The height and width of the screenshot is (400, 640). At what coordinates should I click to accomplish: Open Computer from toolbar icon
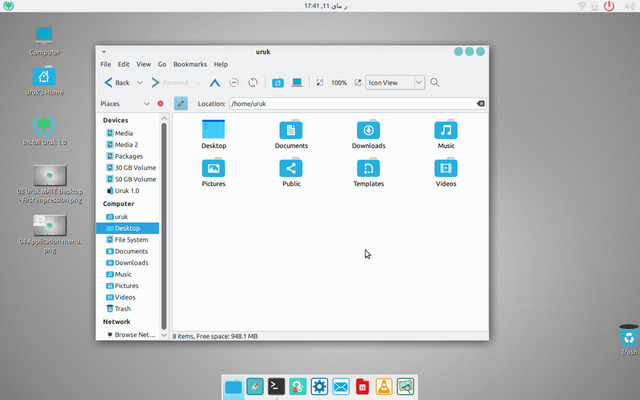[297, 82]
